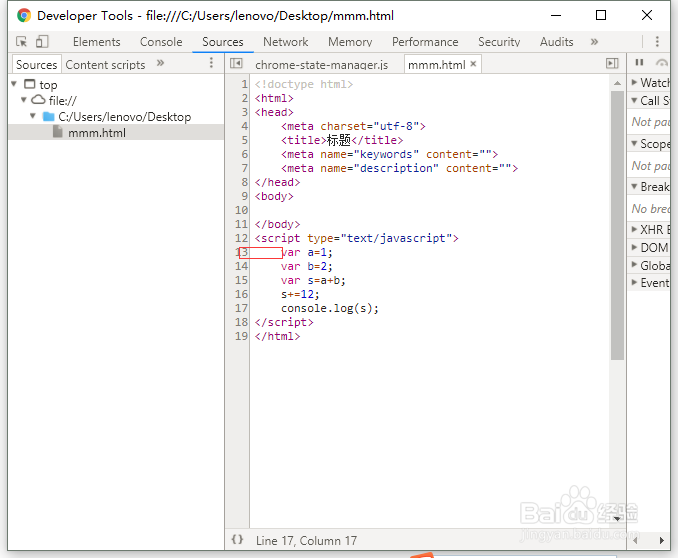678x558 pixels.
Task: Click the Chrome logo in title bar
Action: 24,16
